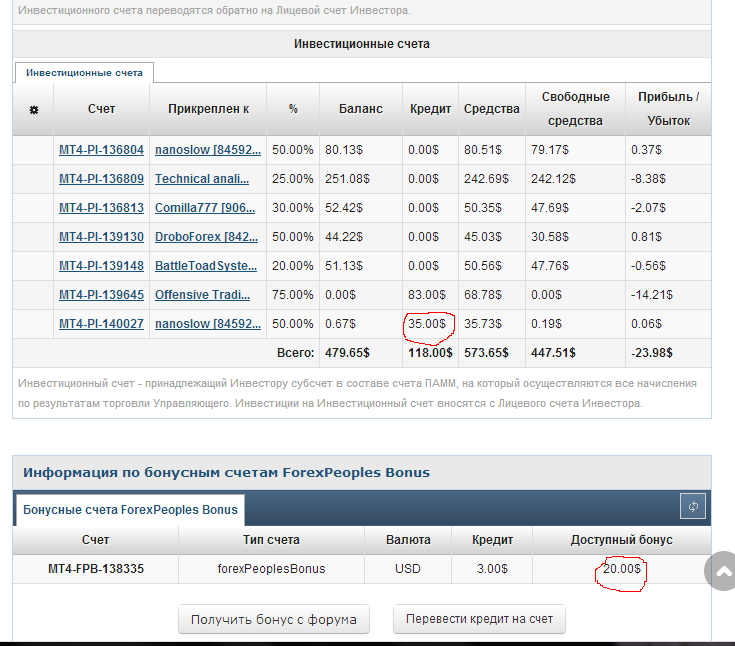Screen dimensions: 735x646
Task: Select the 35.00$ credit value
Action: point(427,324)
